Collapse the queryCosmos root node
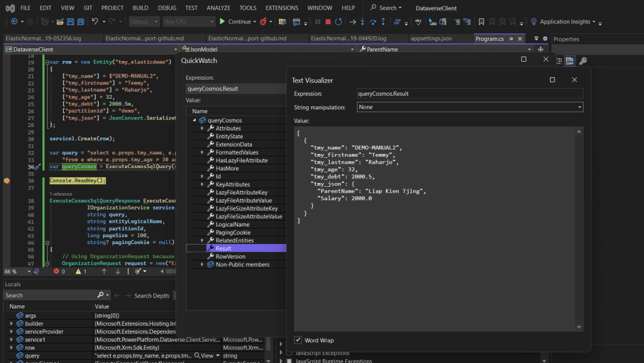This screenshot has height=363, width=644. click(x=195, y=120)
